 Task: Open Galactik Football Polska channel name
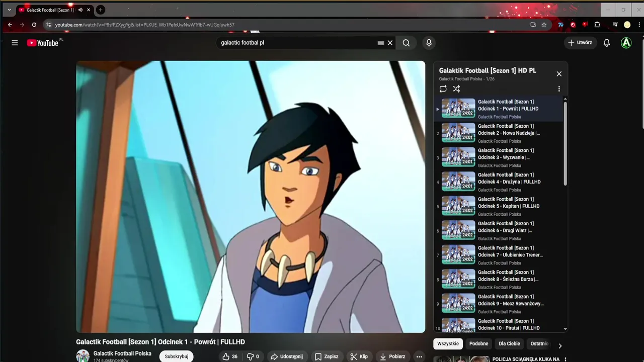coord(122,353)
